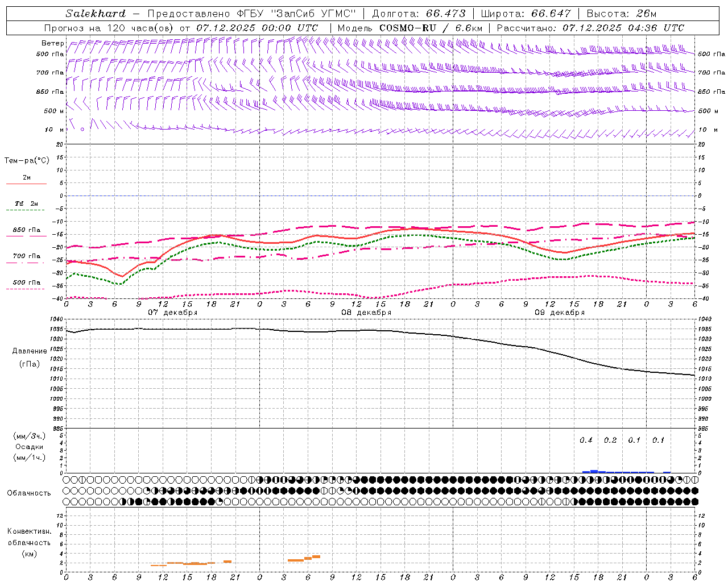
Task: Click the 0.2 precipitation amount value
Action: [610, 440]
